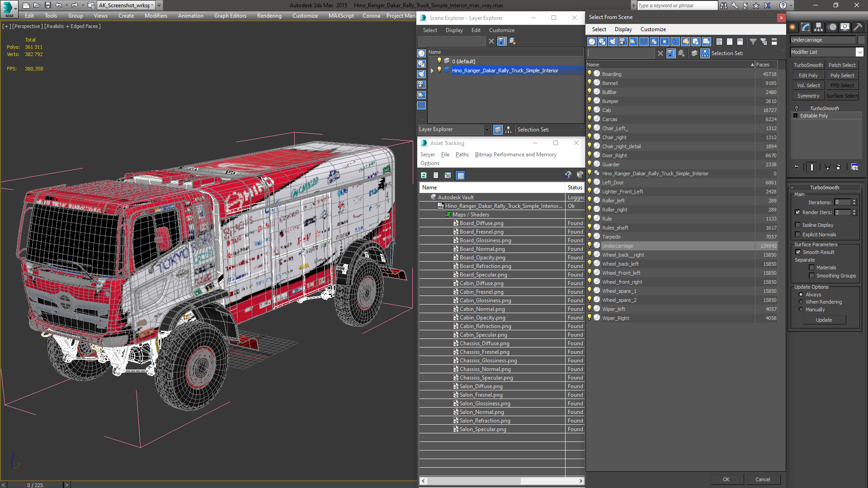
Task: Expand Editable Poly in modifier stack
Action: click(795, 116)
